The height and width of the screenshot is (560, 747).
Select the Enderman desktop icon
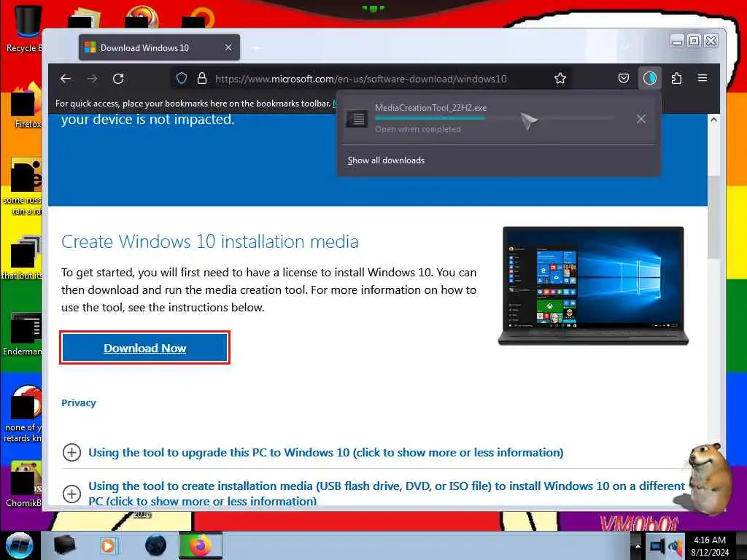[x=23, y=334]
